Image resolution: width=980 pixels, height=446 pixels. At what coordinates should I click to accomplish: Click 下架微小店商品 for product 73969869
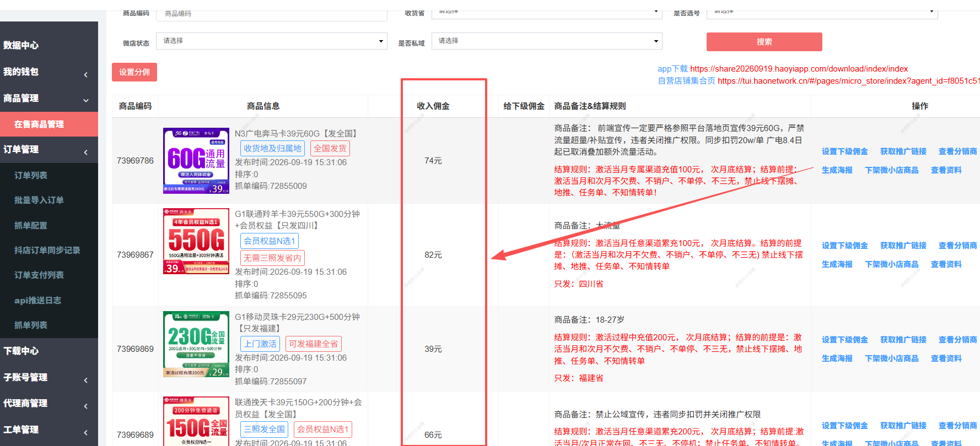[892, 358]
